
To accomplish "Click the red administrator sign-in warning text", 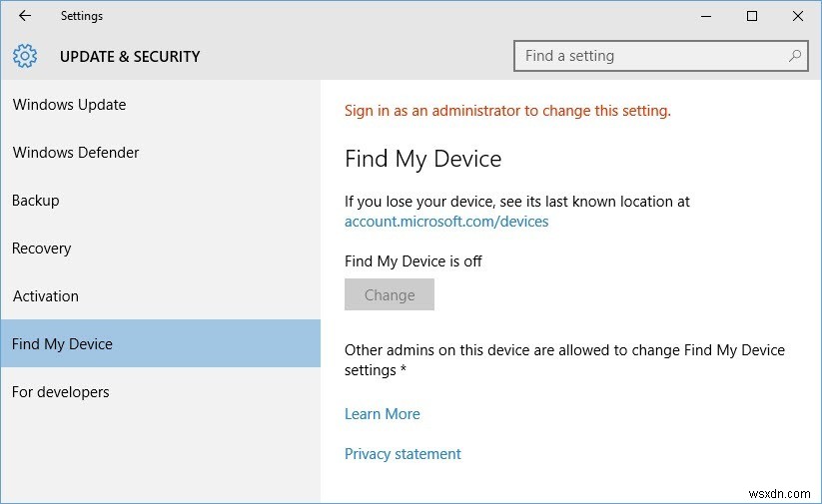I will point(507,111).
